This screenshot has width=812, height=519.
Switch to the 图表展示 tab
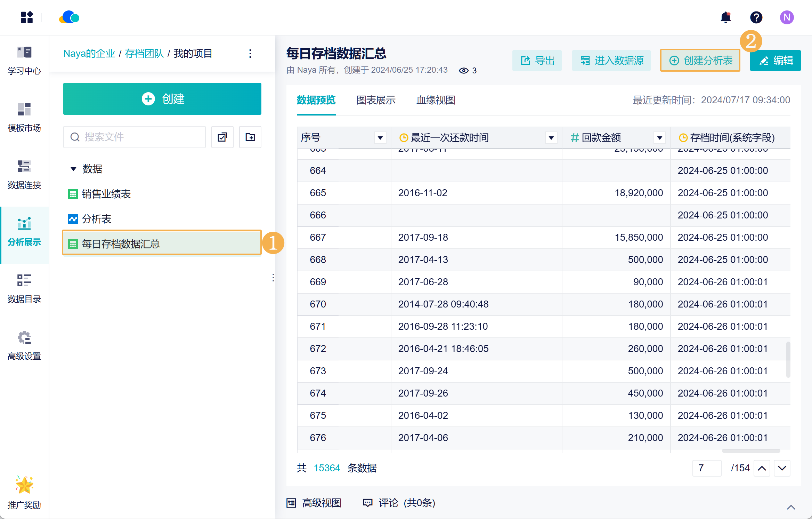coord(376,100)
